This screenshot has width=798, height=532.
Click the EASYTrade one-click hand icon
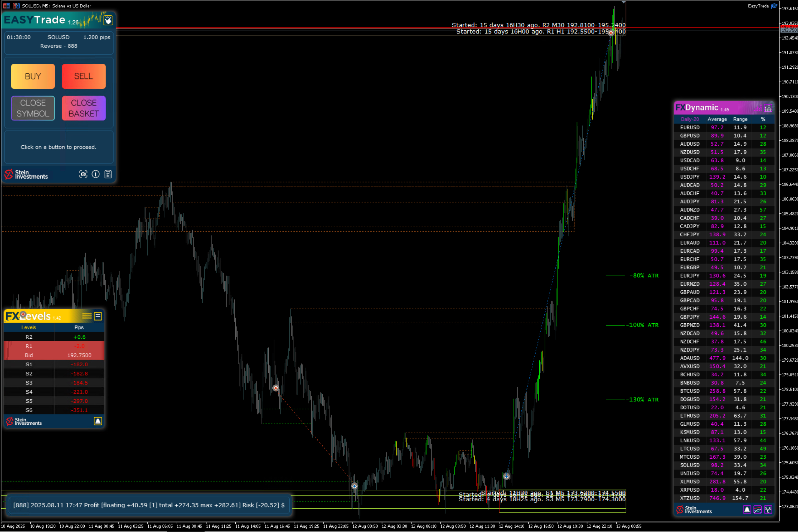coord(108,20)
